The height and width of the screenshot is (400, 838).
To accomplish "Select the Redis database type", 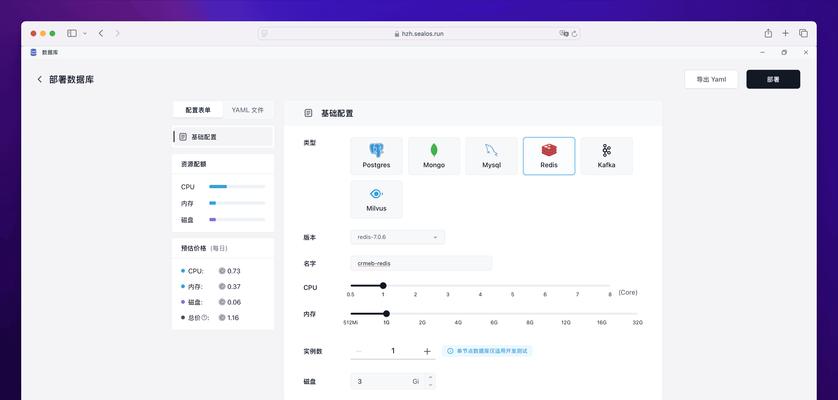I will coord(549,156).
